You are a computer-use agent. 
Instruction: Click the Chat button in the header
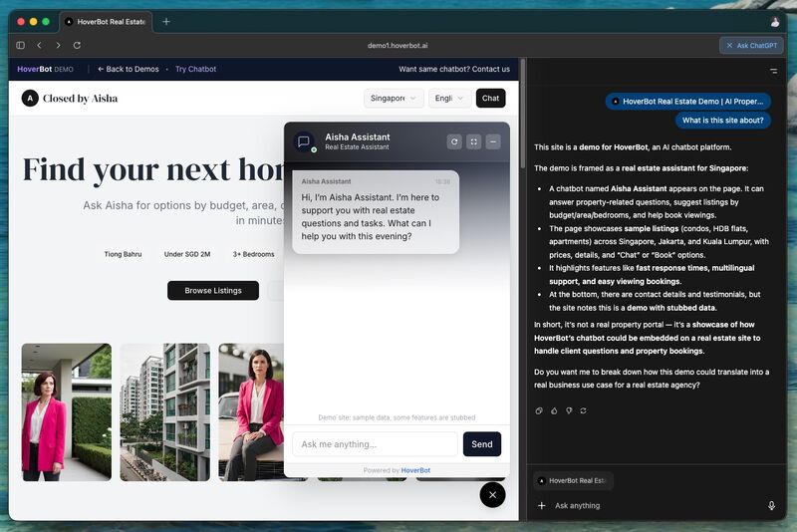pyautogui.click(x=490, y=98)
